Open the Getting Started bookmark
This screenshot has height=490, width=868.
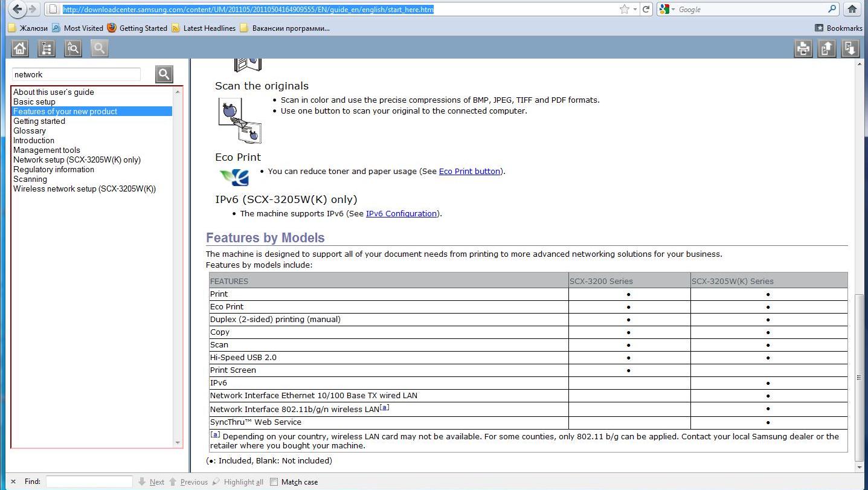click(x=137, y=28)
